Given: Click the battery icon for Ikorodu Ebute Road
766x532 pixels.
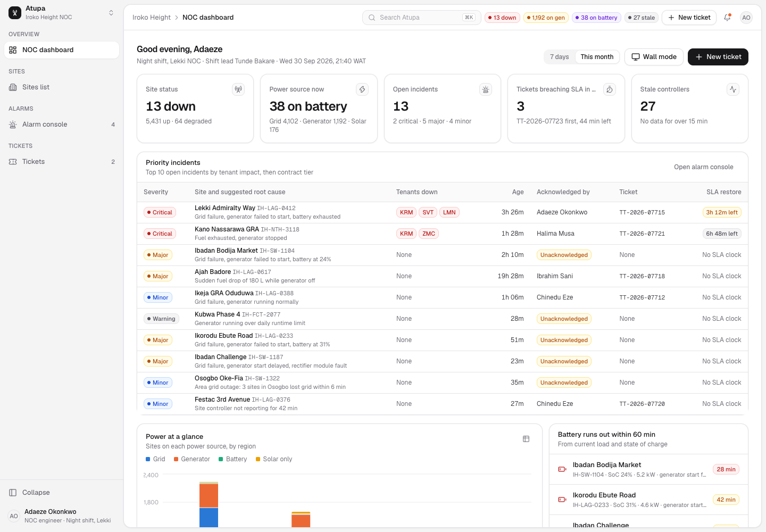Looking at the screenshot, I should point(562,500).
